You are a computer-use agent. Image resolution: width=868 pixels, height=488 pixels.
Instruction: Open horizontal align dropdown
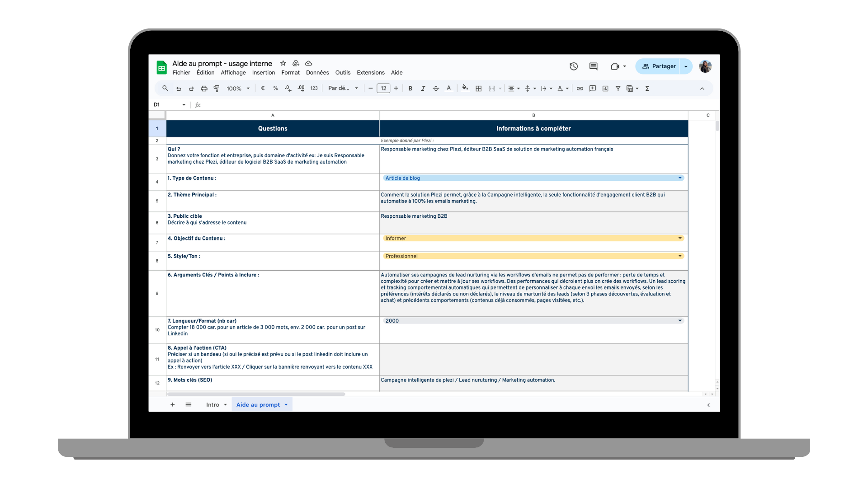click(x=514, y=89)
